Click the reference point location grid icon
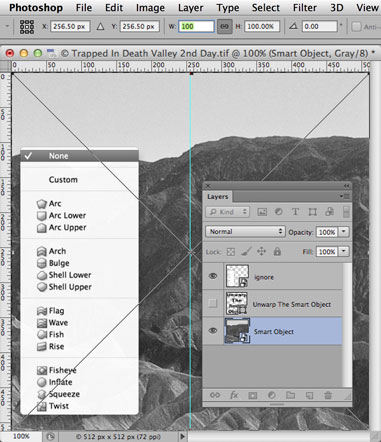 tap(27, 27)
